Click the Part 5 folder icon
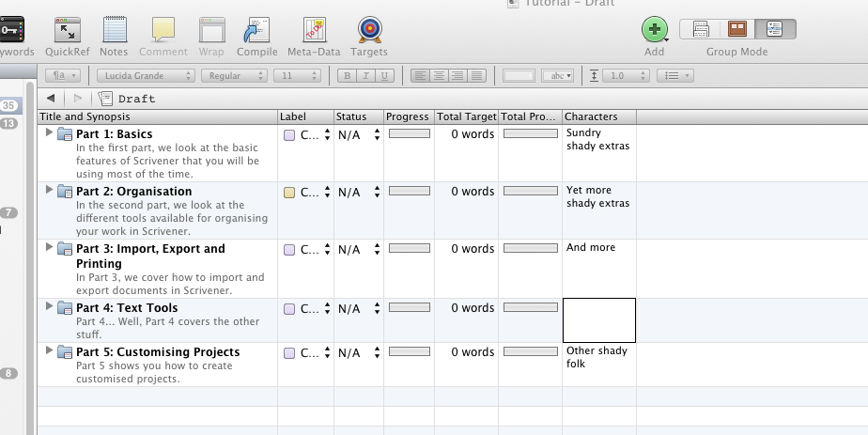 pyautogui.click(x=66, y=352)
